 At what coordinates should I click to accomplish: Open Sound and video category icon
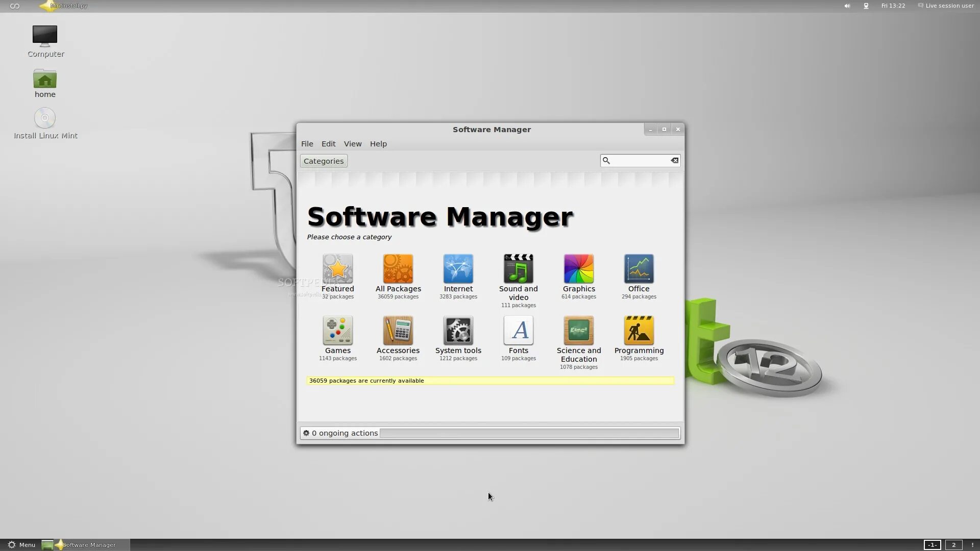pos(518,268)
